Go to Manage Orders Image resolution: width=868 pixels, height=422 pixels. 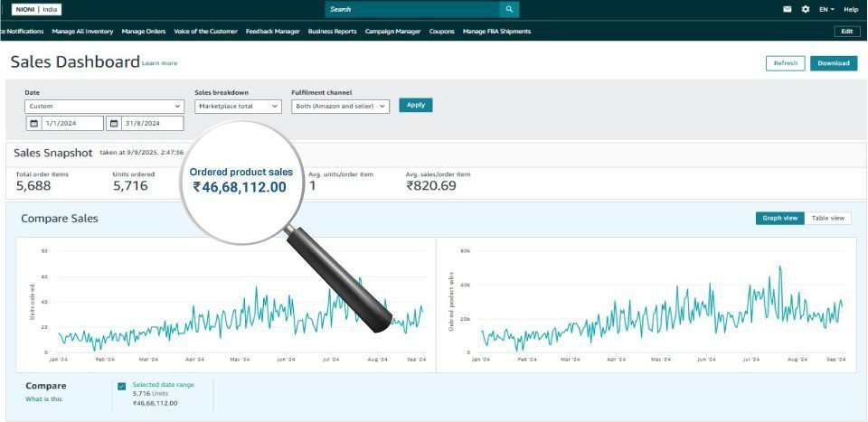click(x=143, y=32)
